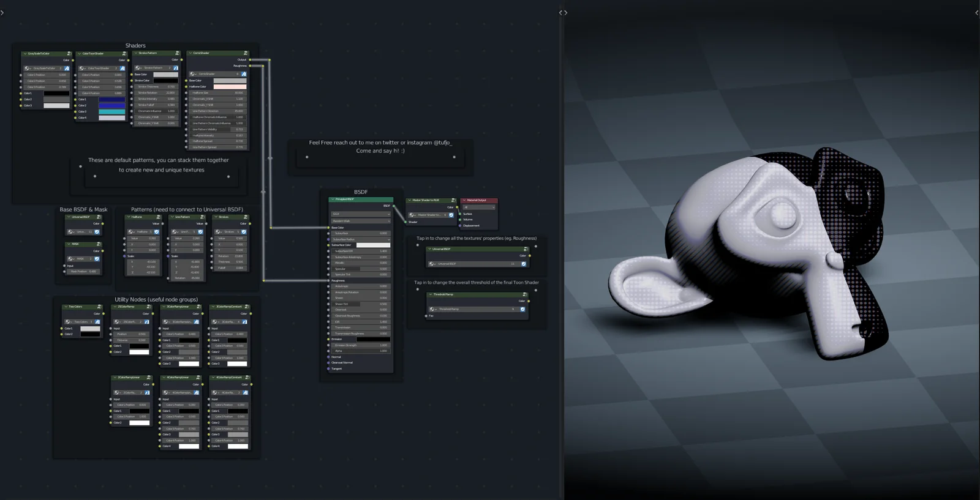The image size is (980, 500).
Task: Click the Master Shader to RGB header icon
Action: click(x=453, y=200)
